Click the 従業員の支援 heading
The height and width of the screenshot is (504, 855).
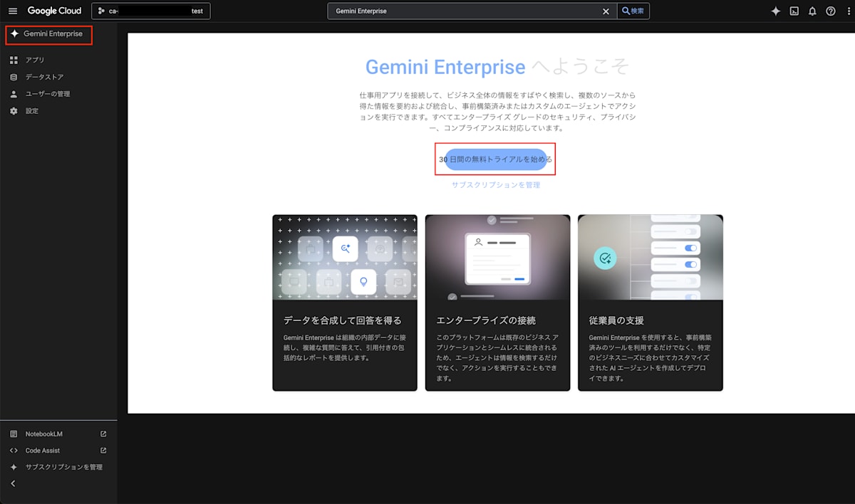(616, 320)
